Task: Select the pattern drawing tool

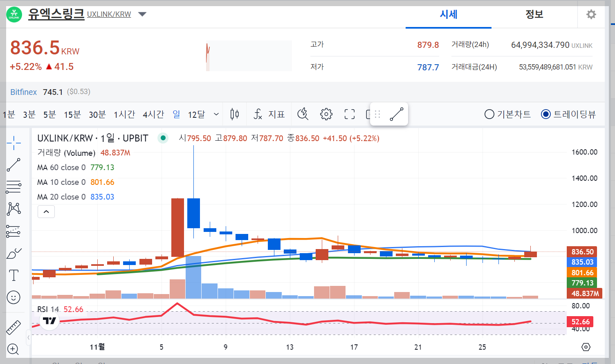Action: coord(13,209)
